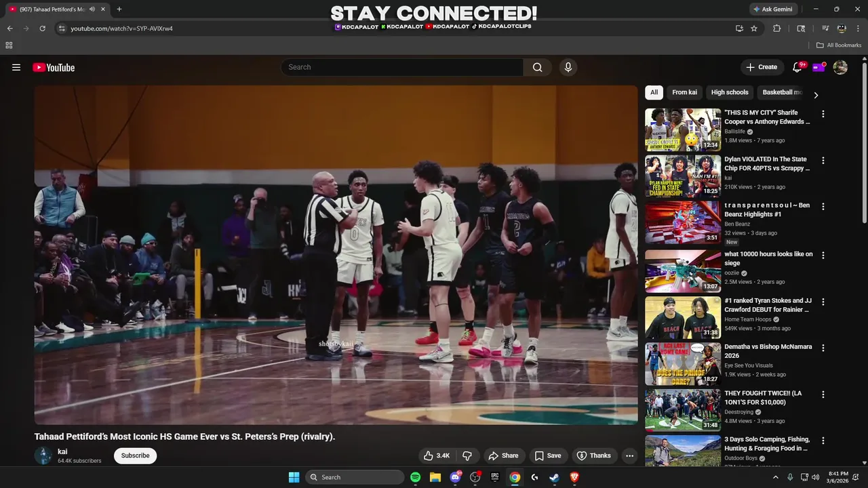Open Brave browser from the taskbar
868x488 pixels.
pos(574,477)
